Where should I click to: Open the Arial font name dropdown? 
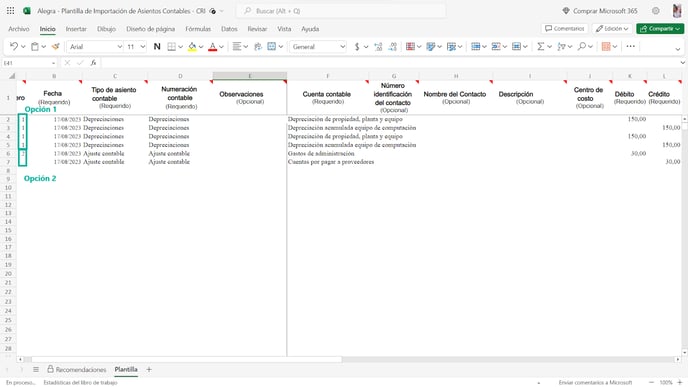coord(95,47)
